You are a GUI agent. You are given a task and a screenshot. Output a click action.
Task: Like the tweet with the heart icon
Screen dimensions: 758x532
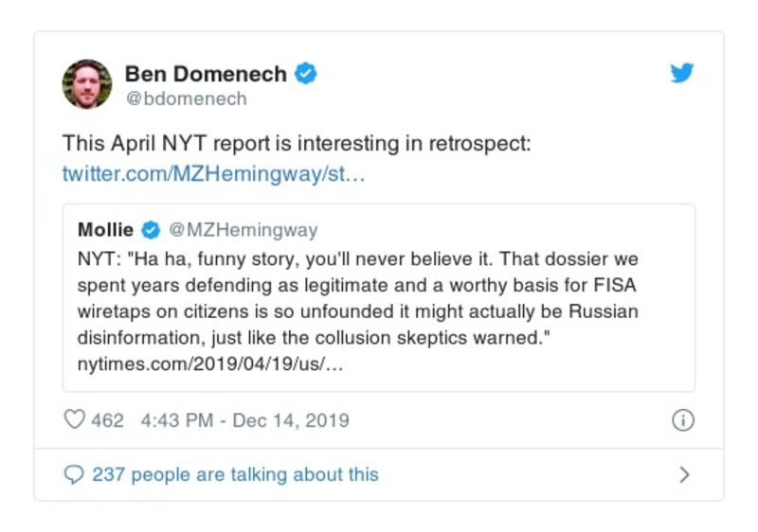[x=74, y=419]
